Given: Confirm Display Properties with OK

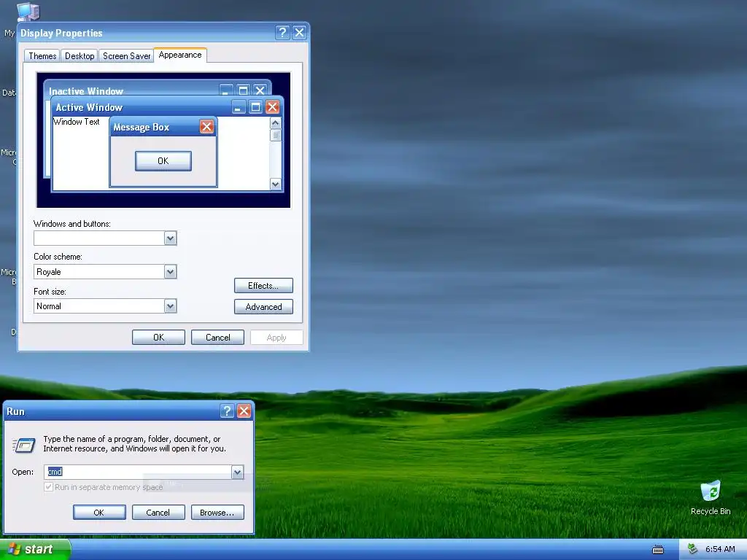Looking at the screenshot, I should 158,337.
